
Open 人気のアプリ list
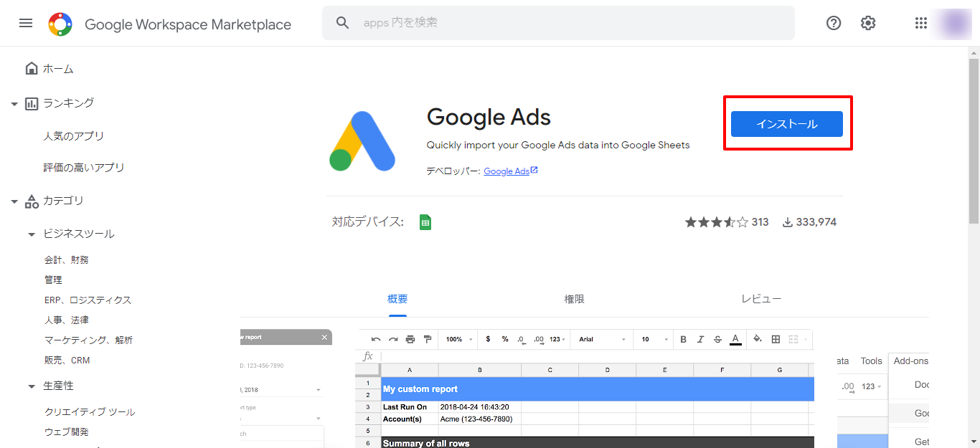point(73,136)
